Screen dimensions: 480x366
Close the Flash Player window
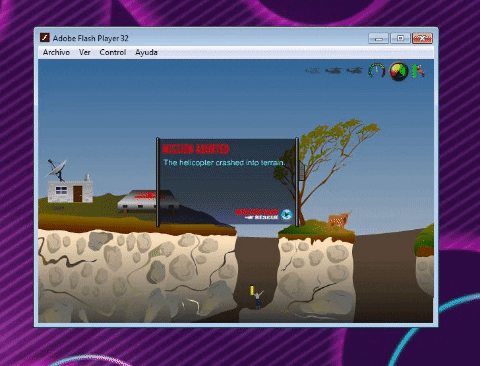[x=422, y=38]
